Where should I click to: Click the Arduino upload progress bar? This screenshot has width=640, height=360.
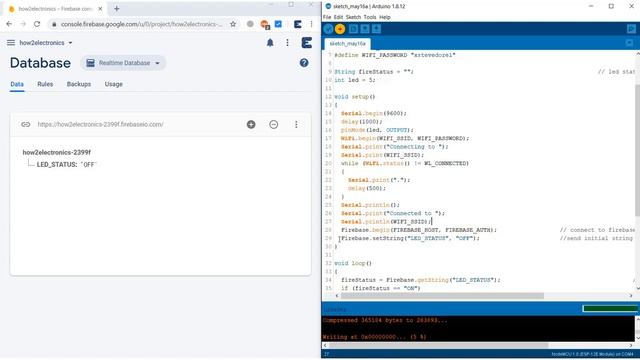pos(610,309)
